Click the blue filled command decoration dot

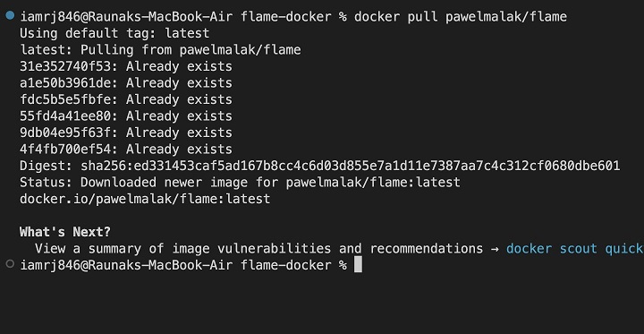tap(10, 15)
